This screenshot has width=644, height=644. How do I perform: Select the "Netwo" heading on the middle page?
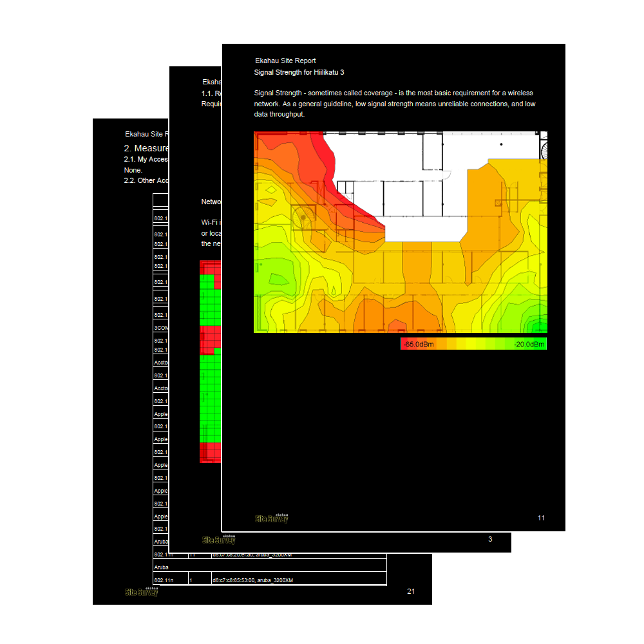coord(211,202)
